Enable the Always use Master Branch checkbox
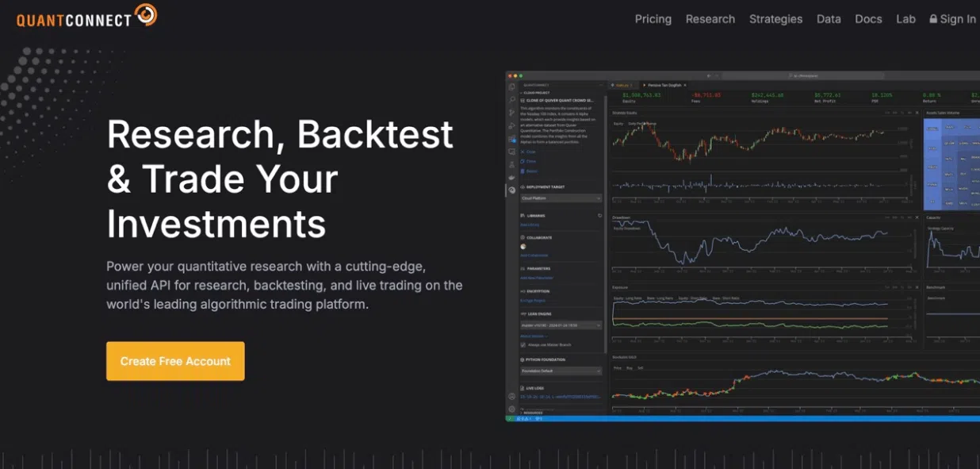 [523, 344]
